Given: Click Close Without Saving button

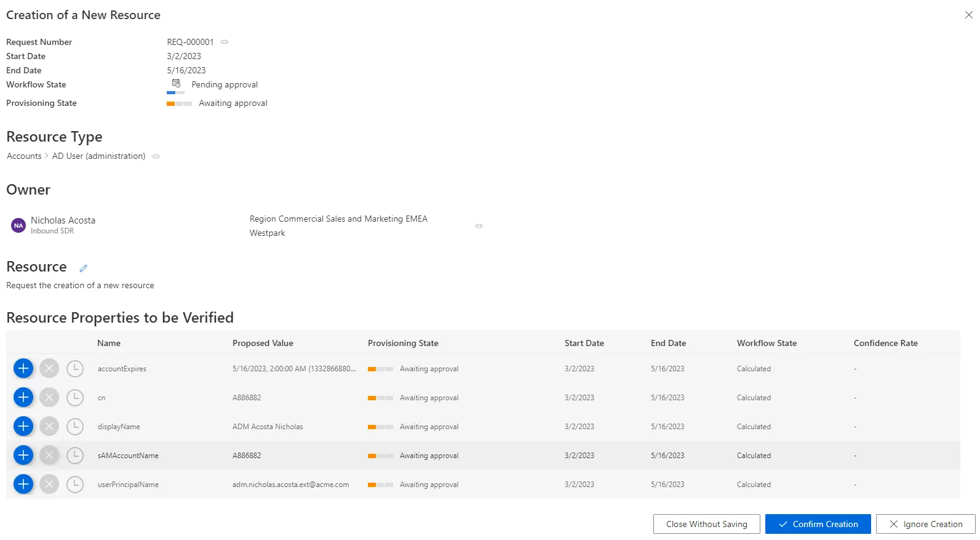Looking at the screenshot, I should 706,524.
